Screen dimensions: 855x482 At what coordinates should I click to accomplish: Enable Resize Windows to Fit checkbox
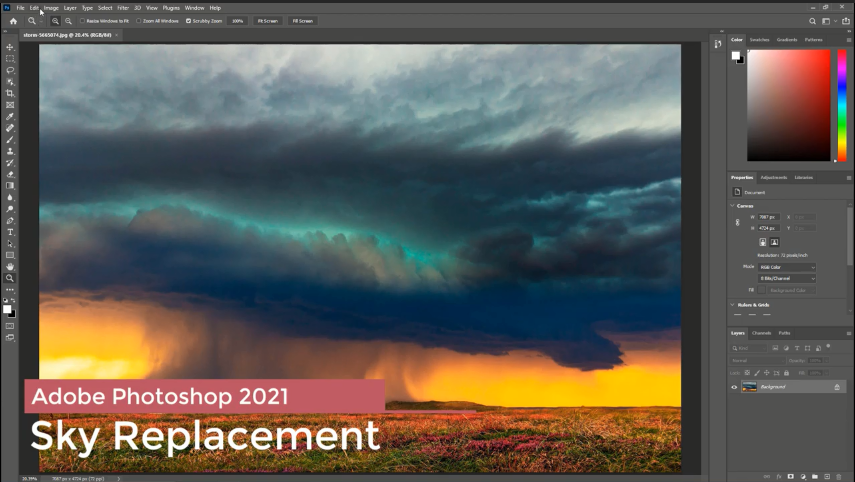[x=82, y=20]
